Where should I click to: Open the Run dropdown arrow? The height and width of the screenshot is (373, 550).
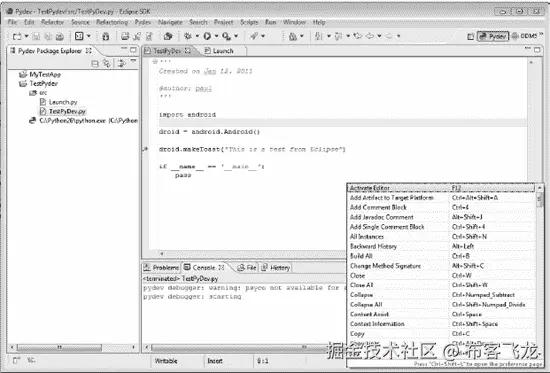click(216, 36)
